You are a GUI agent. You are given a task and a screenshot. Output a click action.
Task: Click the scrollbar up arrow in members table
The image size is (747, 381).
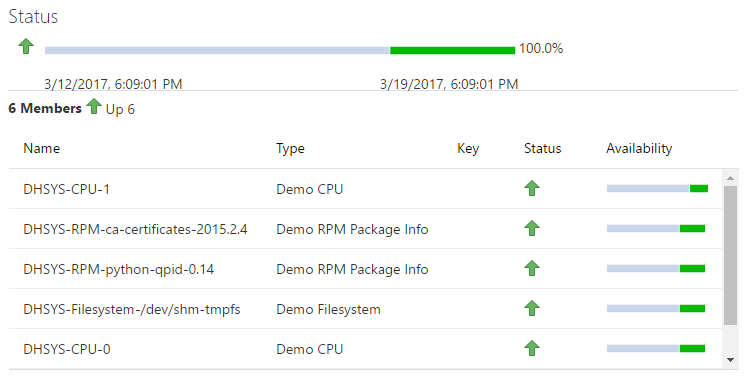click(730, 178)
